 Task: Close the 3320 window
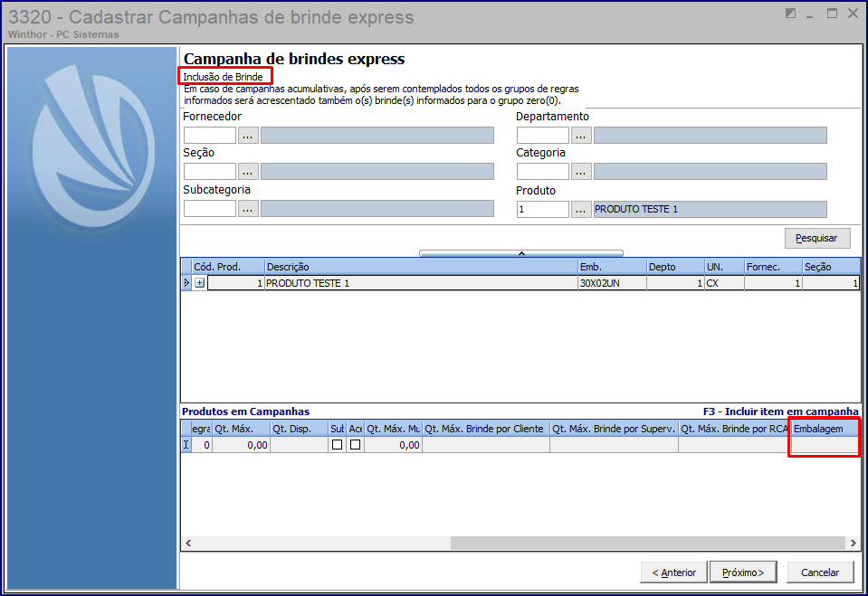point(853,14)
